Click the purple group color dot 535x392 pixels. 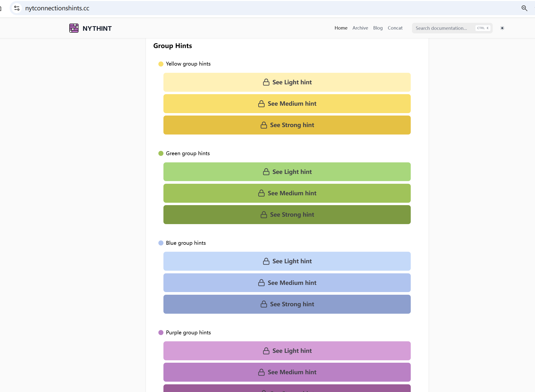pyautogui.click(x=161, y=332)
